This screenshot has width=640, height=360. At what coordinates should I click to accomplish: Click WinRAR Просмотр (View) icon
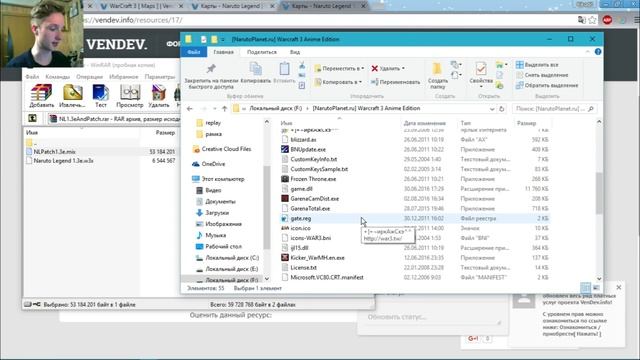pyautogui.click(x=130, y=96)
